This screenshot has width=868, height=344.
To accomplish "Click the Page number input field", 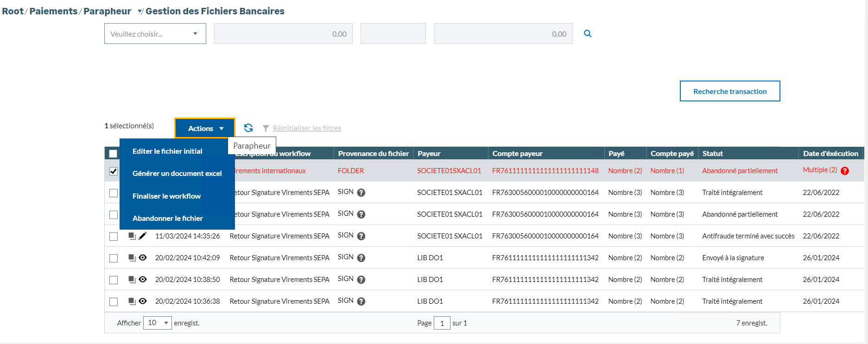I will tap(442, 323).
